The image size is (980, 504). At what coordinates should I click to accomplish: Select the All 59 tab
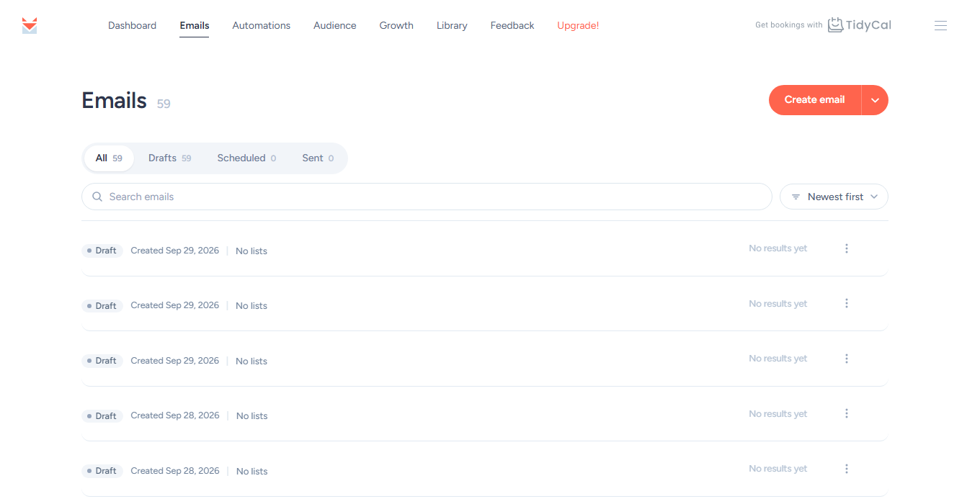[x=109, y=158]
